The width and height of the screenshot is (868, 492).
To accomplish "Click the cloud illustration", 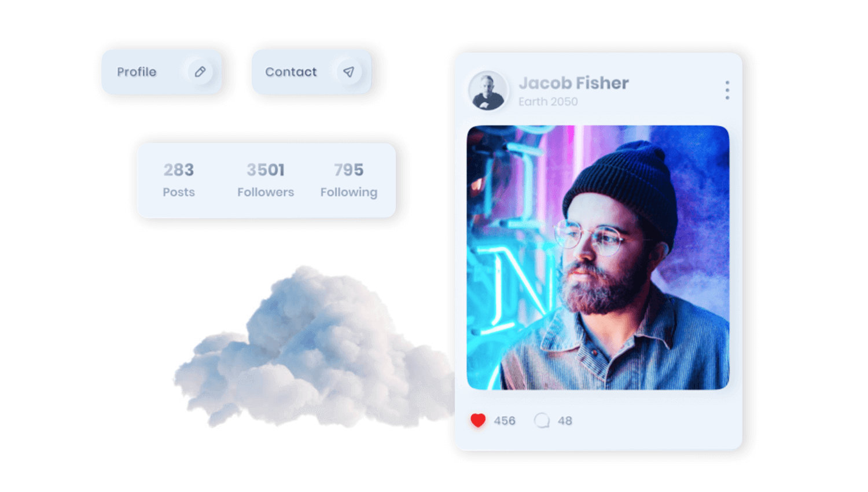I will coord(315,347).
